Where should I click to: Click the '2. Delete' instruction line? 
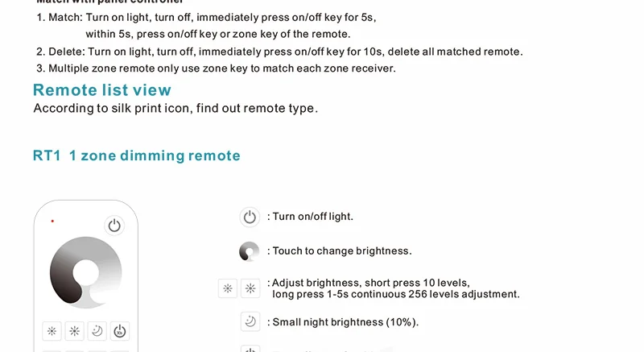(279, 52)
